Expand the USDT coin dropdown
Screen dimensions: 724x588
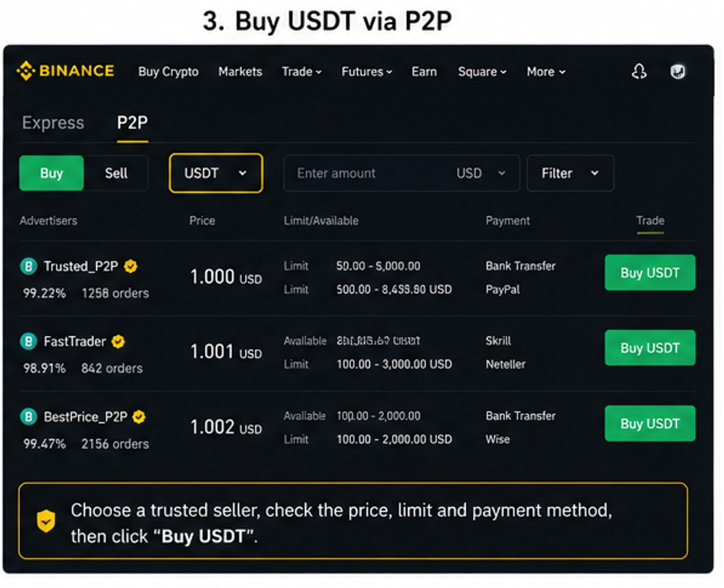pyautogui.click(x=216, y=173)
